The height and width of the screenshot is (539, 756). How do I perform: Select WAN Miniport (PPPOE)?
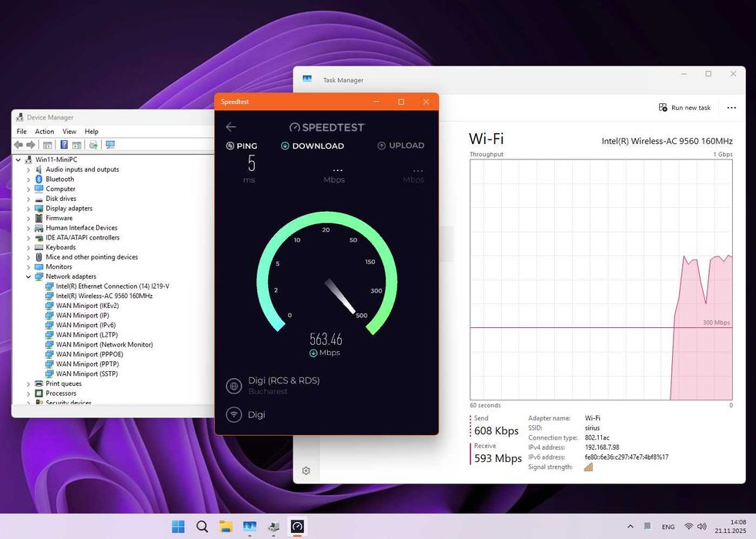pyautogui.click(x=89, y=354)
